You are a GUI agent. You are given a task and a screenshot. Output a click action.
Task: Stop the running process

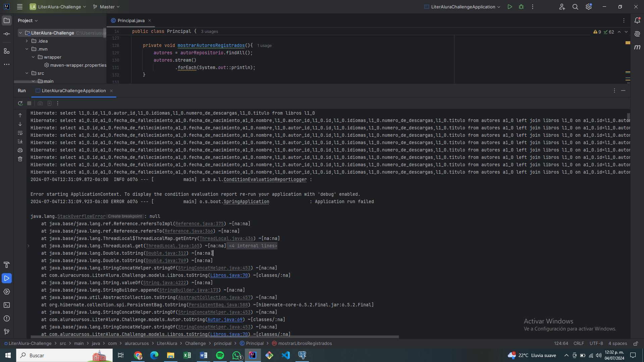(x=29, y=104)
